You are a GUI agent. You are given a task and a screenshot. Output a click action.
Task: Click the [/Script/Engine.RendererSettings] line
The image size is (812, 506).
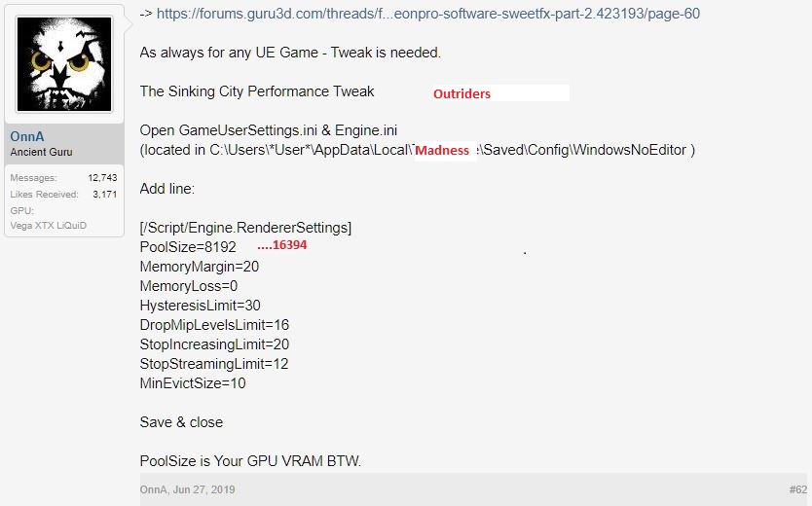[x=245, y=228]
